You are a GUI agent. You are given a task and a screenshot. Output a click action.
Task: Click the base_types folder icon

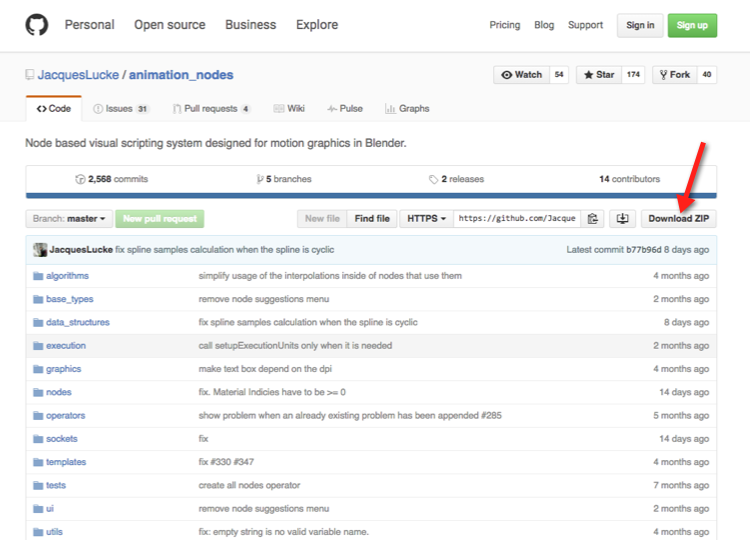click(38, 299)
